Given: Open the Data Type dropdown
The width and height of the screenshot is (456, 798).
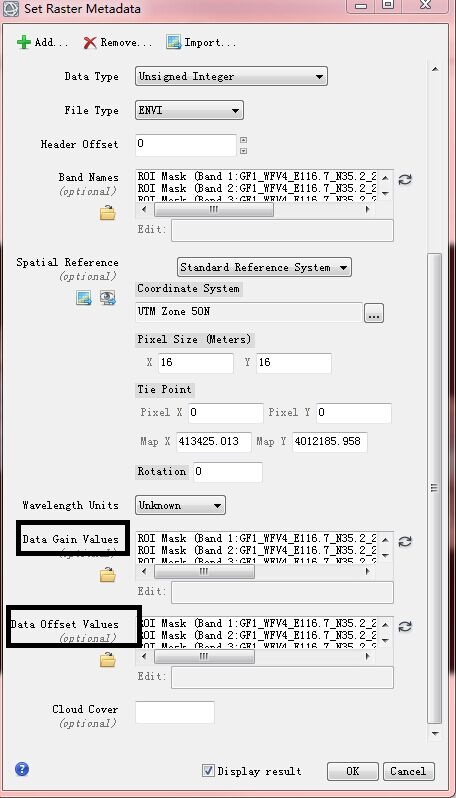Looking at the screenshot, I should [x=231, y=77].
